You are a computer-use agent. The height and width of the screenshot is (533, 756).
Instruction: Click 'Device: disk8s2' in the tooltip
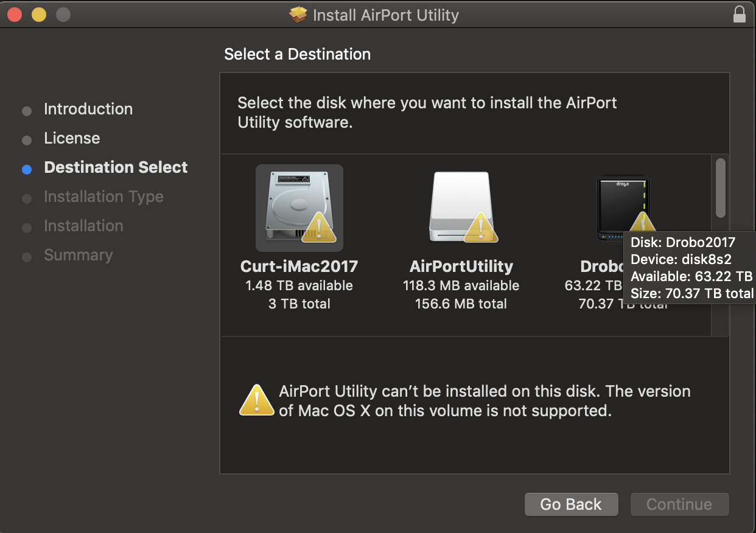681,259
